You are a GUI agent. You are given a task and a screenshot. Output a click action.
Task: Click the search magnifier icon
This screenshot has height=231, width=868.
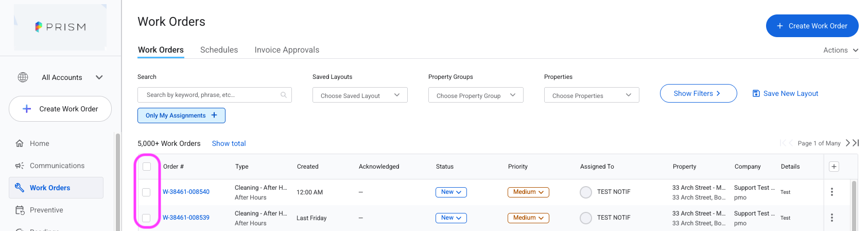(x=283, y=95)
